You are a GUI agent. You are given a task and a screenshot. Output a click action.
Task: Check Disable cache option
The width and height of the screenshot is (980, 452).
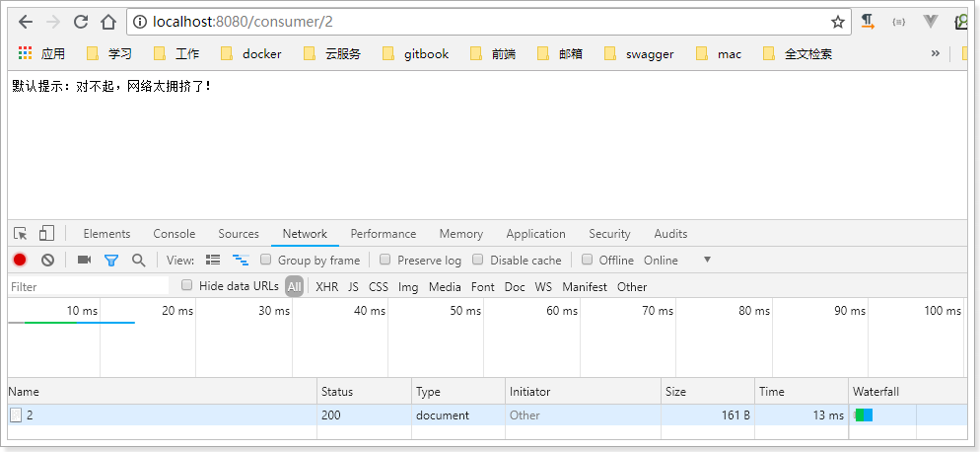[x=478, y=260]
